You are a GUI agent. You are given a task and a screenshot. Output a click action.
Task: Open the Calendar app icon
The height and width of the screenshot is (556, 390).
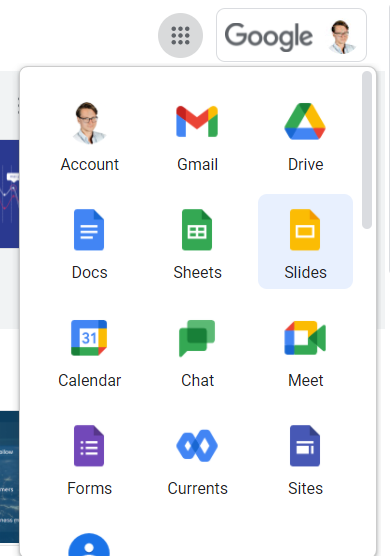(89, 338)
